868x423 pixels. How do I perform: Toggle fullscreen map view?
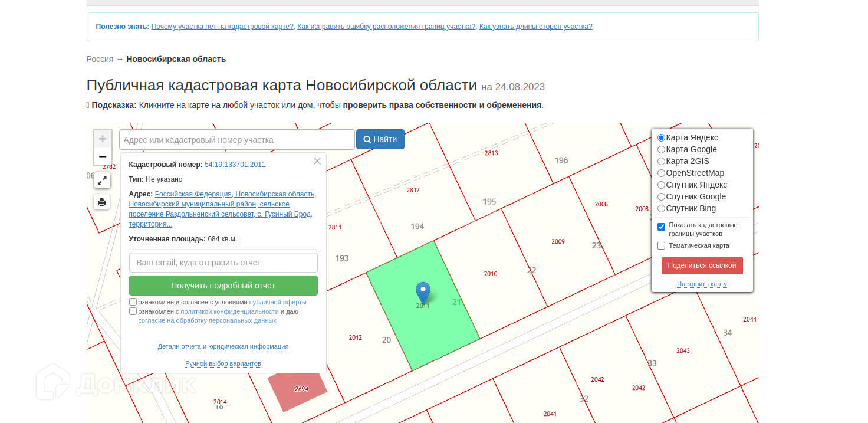click(103, 181)
